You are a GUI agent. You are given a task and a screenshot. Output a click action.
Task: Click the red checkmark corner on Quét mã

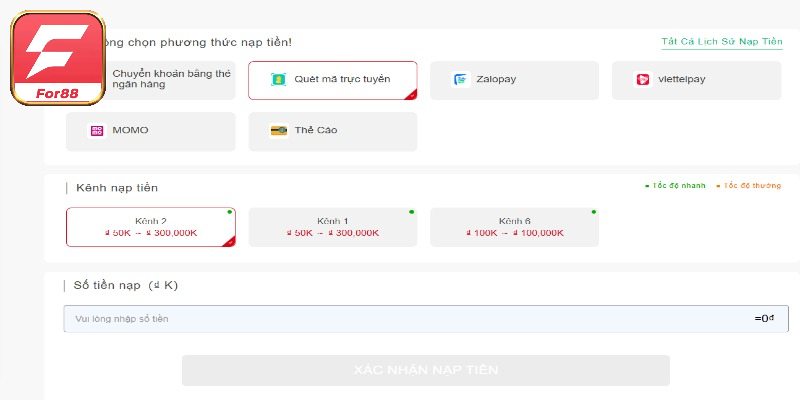coord(412,94)
